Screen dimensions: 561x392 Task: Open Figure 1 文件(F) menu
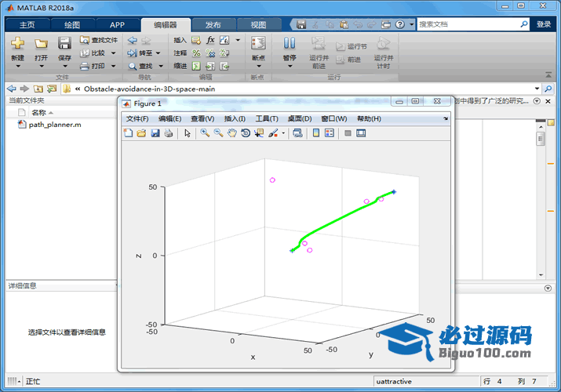pos(137,118)
